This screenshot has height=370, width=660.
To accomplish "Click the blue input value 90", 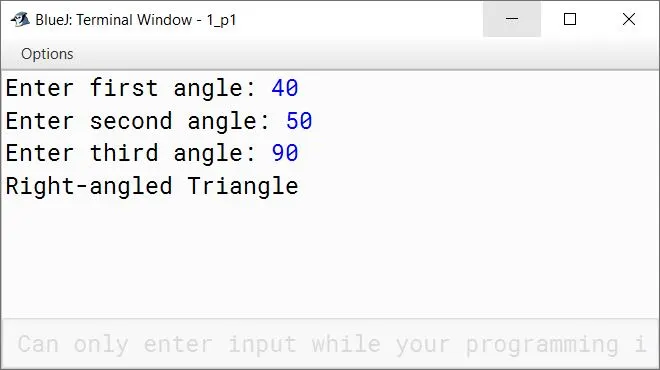I will tap(285, 153).
